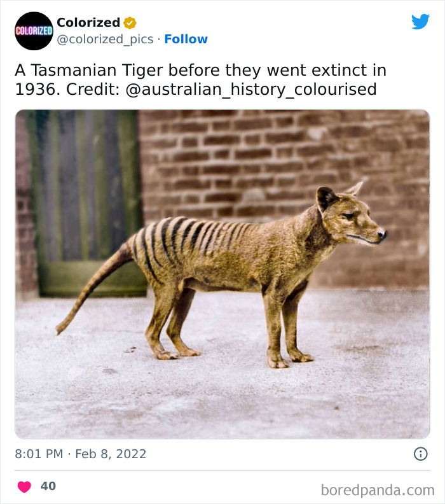Click the gold verified badge
This screenshot has height=504, width=445.
click(x=130, y=23)
